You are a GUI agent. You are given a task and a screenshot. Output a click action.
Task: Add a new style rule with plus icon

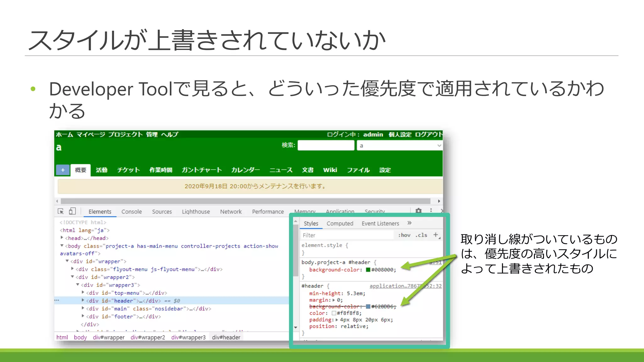(x=436, y=235)
